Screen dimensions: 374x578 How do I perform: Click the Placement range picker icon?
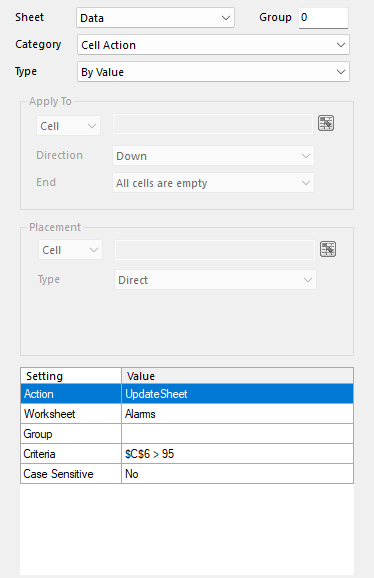tap(328, 249)
